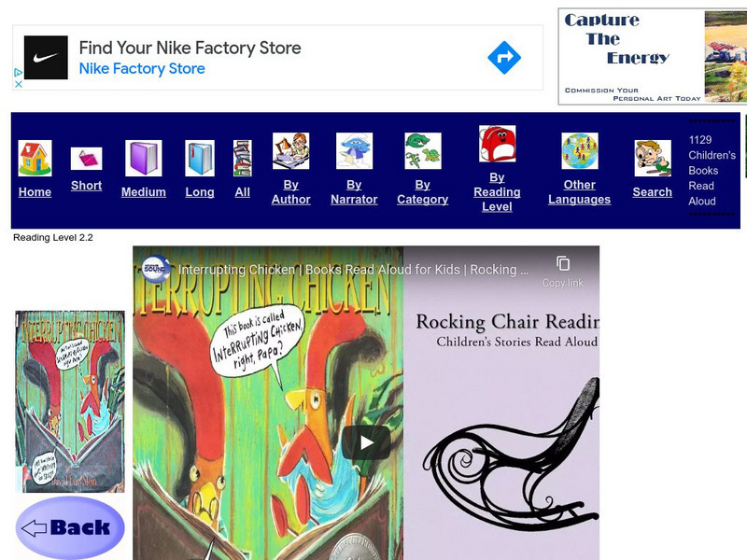Click the By Author writer icon
The width and height of the screenshot is (747, 560).
(x=290, y=151)
